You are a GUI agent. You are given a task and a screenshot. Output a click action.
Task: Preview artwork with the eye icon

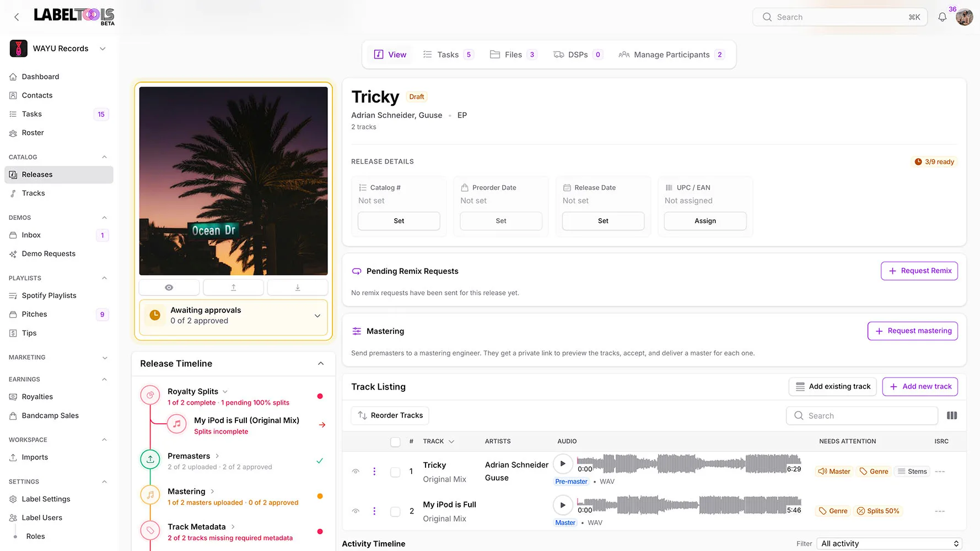tap(169, 288)
